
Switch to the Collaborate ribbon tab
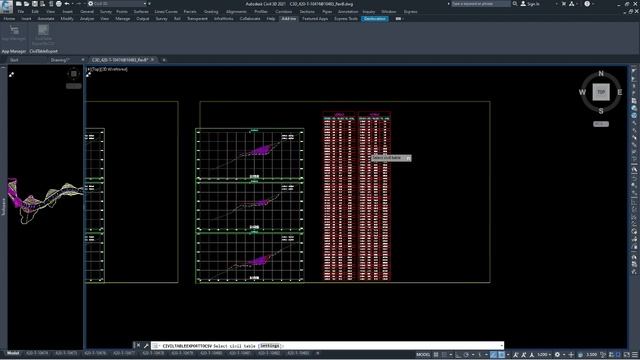pos(250,19)
